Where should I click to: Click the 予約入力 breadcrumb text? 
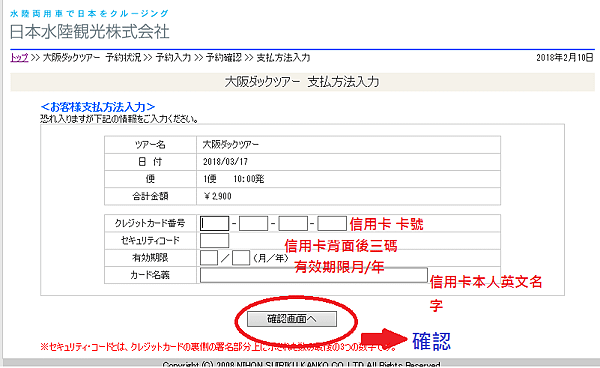[173, 58]
